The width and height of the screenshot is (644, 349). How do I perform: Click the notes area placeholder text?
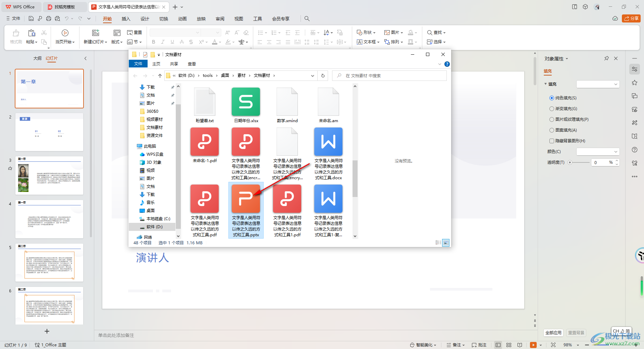click(x=116, y=335)
